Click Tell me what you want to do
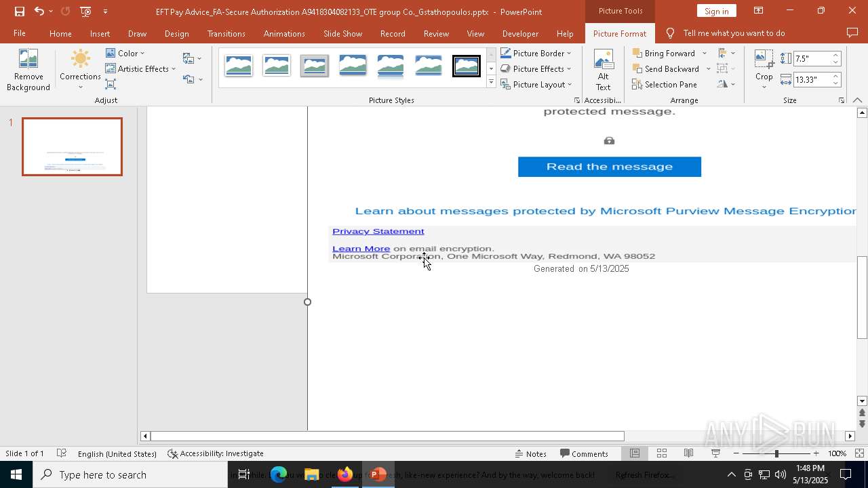The width and height of the screenshot is (868, 488). click(734, 33)
